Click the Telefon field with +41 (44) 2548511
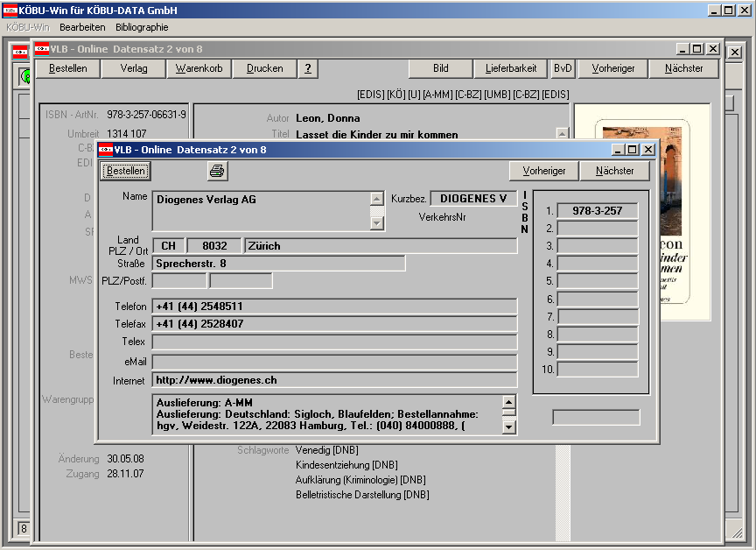The image size is (756, 550). point(334,307)
